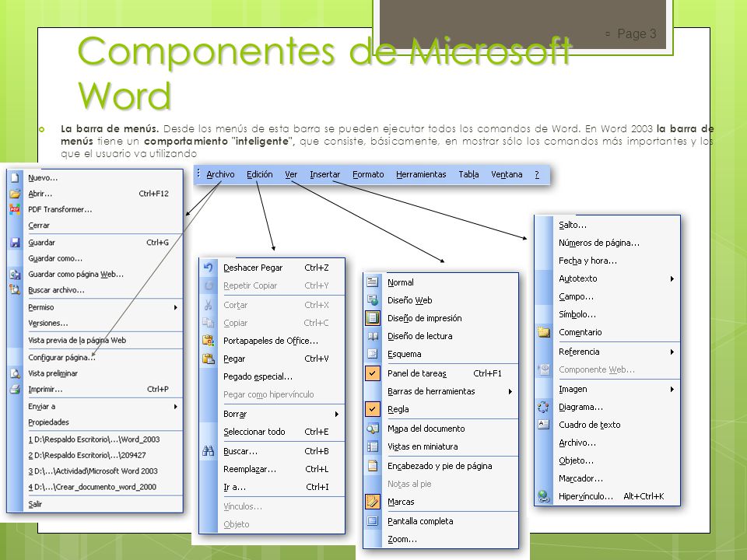
Task: Click the Cuadro de texto icon
Action: (544, 425)
